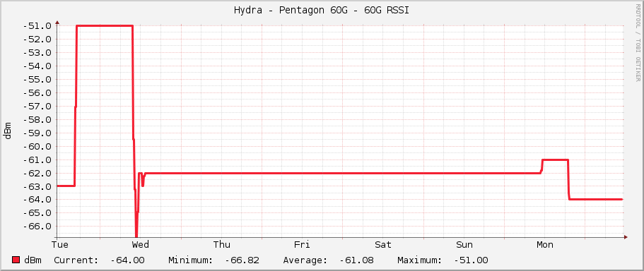644x271 pixels.
Task: Click the '-63.0' y-axis value
Action: (x=37, y=186)
